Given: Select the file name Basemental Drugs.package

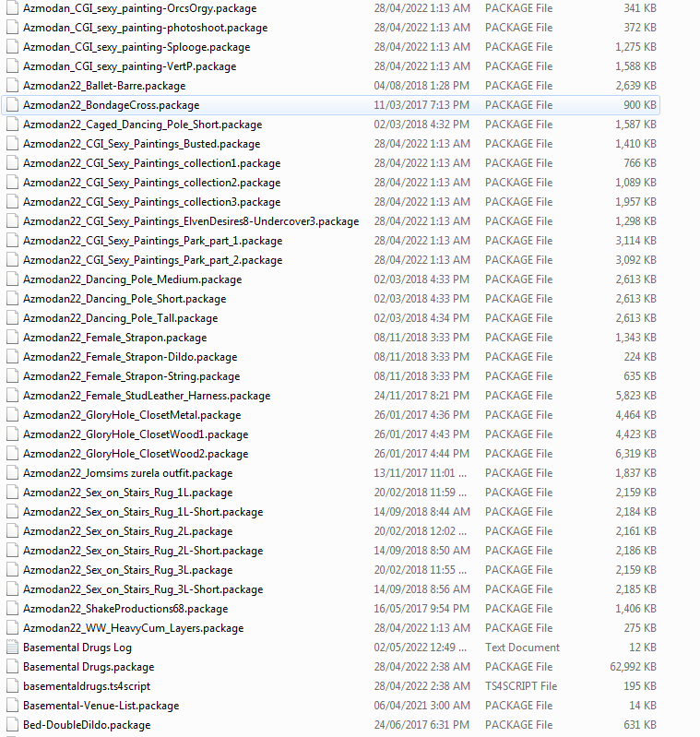Looking at the screenshot, I should (89, 667).
